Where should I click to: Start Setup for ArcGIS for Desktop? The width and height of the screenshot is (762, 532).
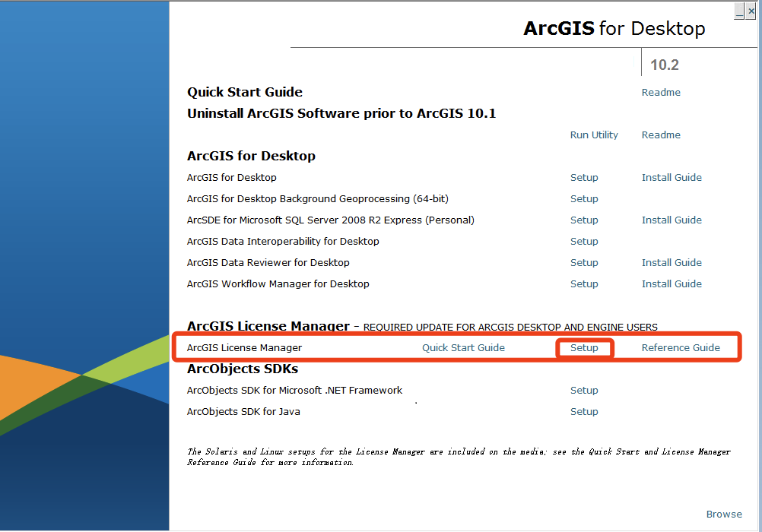tap(584, 178)
